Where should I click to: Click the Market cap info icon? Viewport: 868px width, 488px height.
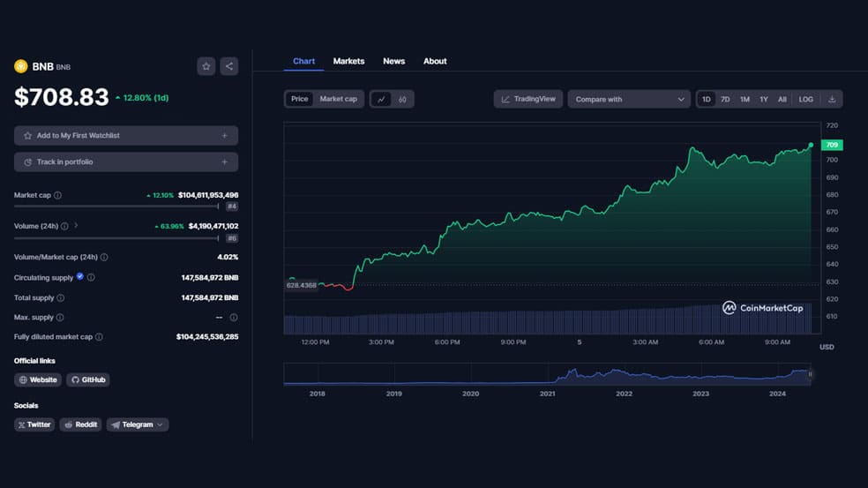[x=57, y=195]
